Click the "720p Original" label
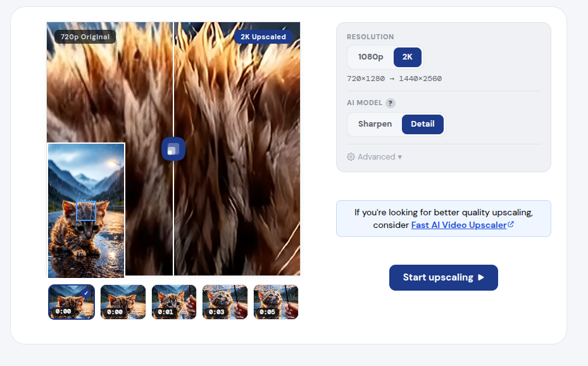Viewport: 588px width, 366px height. point(85,37)
